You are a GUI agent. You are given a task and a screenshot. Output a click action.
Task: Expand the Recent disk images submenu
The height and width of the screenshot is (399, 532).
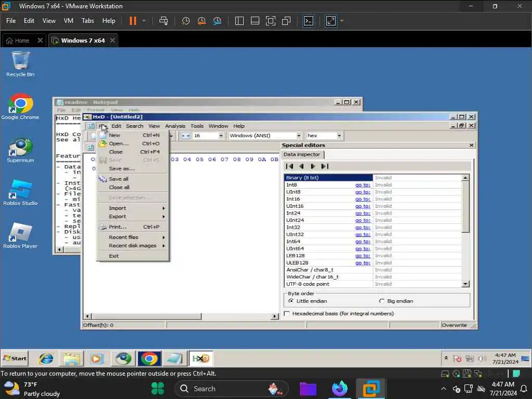(x=133, y=246)
